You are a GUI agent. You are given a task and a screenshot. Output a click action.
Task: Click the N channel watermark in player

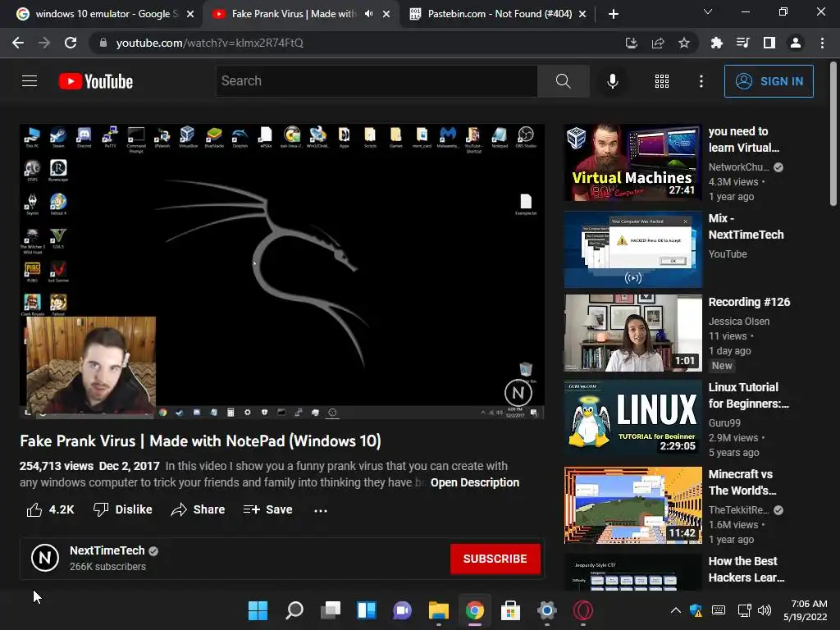click(x=518, y=393)
